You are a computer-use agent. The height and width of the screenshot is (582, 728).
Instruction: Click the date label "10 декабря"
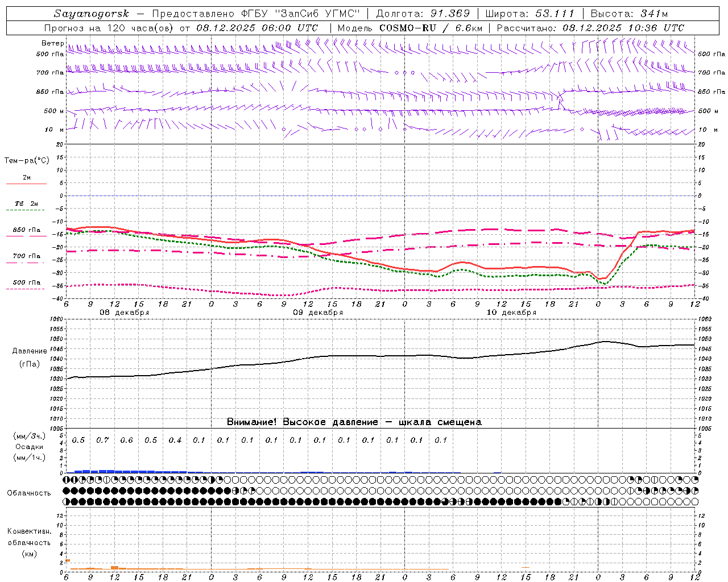click(511, 313)
